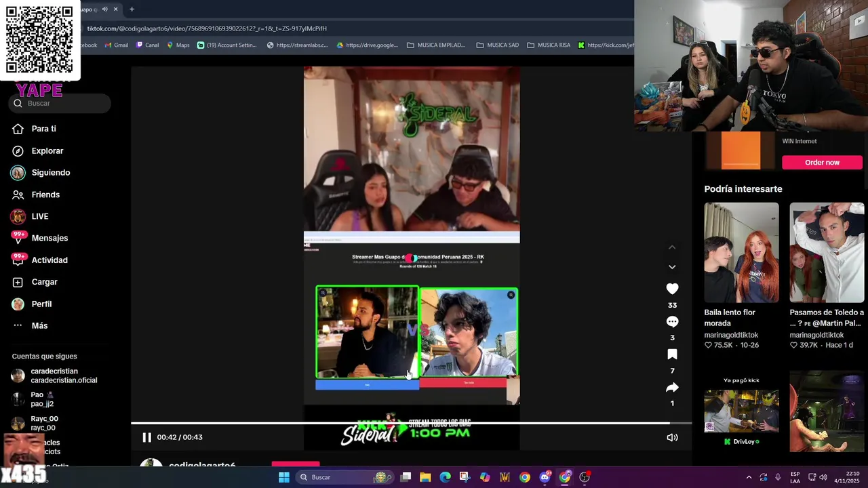Open the streamlabs bookmark
The height and width of the screenshot is (488, 868).
297,45
